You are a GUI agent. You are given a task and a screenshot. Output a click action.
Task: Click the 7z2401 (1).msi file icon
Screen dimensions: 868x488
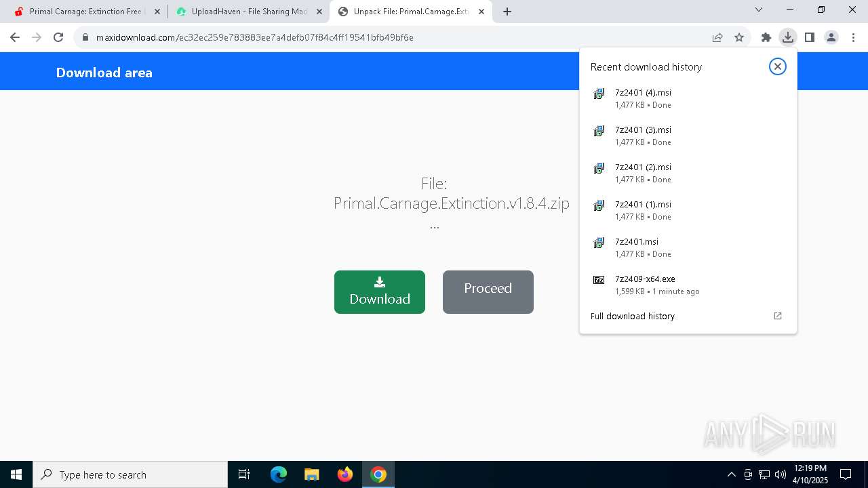pos(599,205)
